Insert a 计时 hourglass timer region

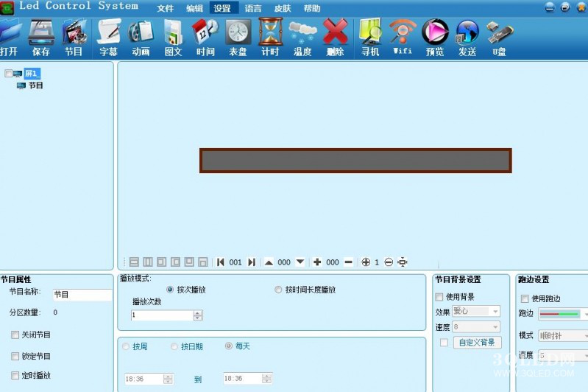(x=270, y=38)
